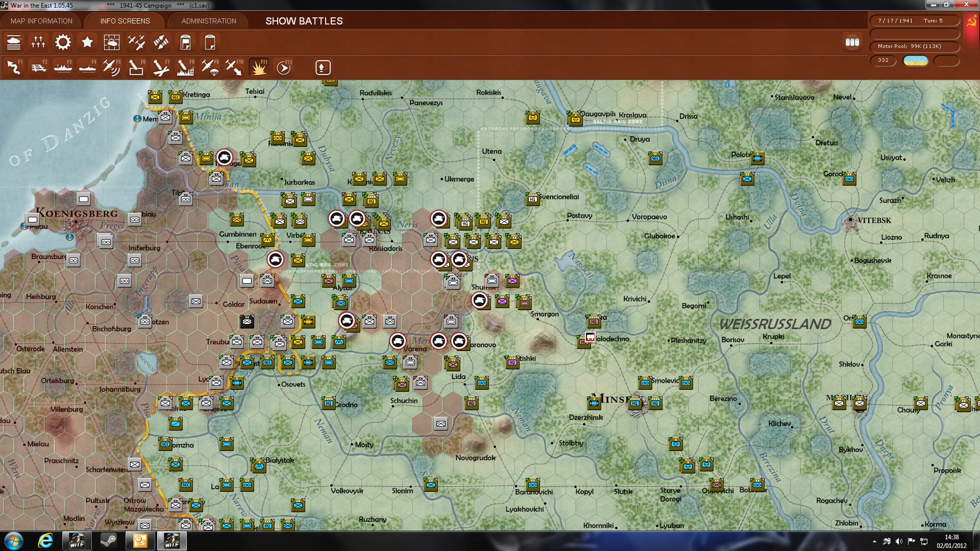The image size is (980, 551).
Task: Open the flag report icon
Action: 185,42
